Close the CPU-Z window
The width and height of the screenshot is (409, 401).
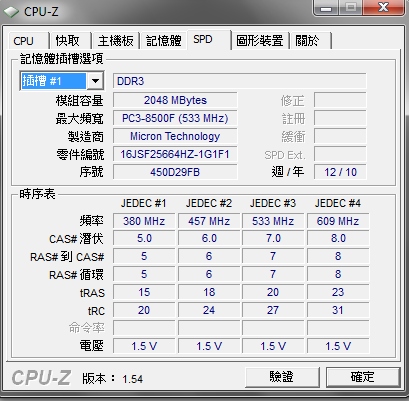tap(383, 8)
